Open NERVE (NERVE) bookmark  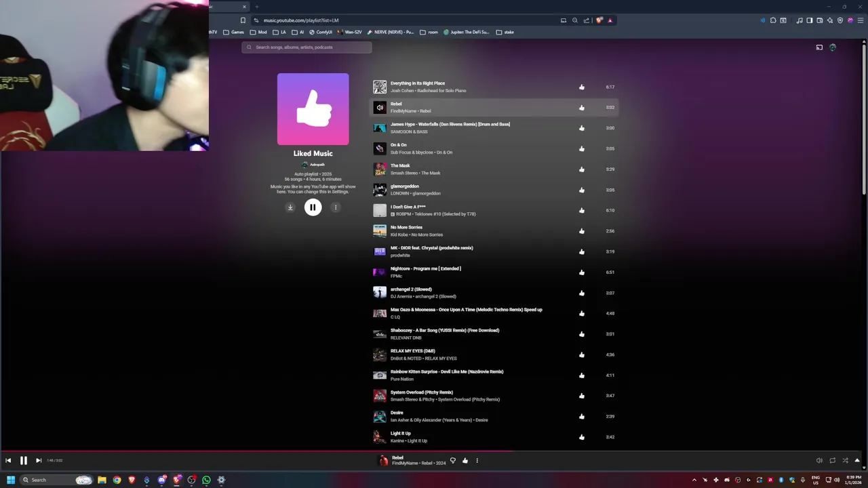click(x=391, y=32)
